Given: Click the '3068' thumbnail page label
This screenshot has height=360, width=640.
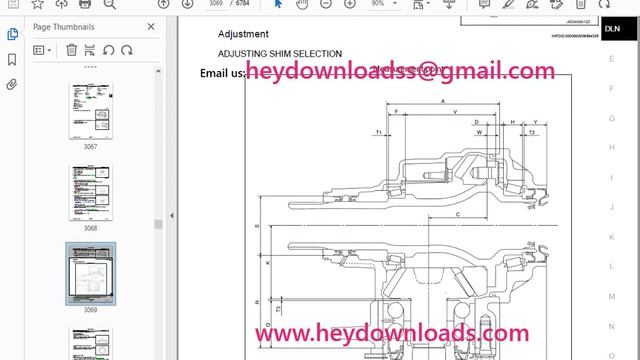Looking at the screenshot, I should tap(91, 228).
